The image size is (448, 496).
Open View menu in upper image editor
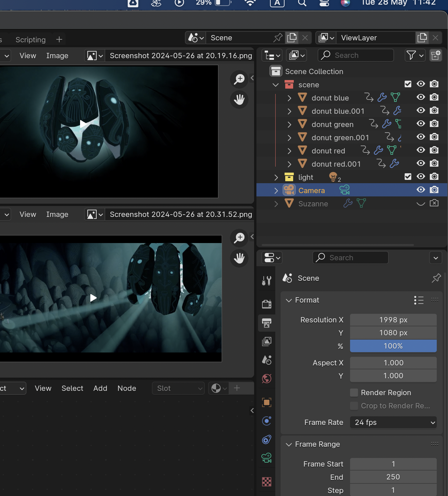[x=28, y=56]
